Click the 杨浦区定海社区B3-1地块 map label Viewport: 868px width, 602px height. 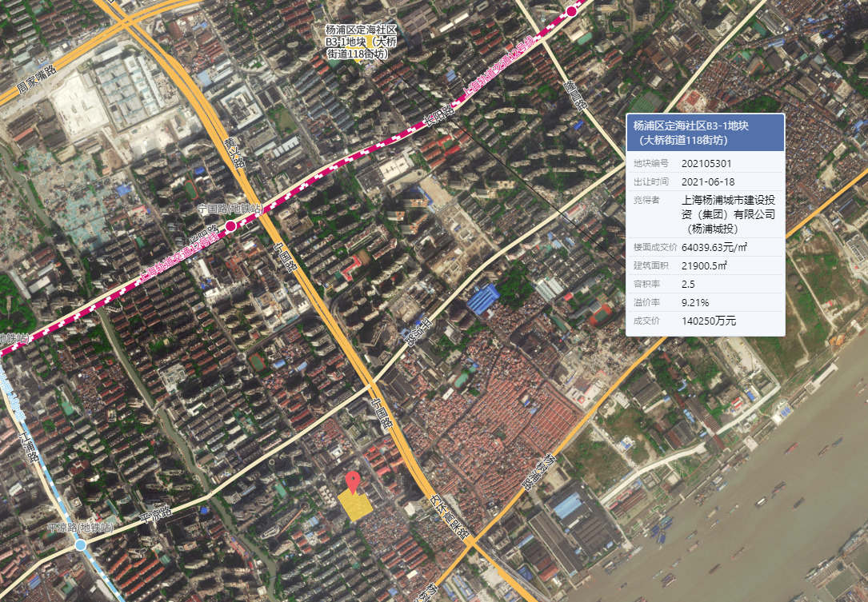click(361, 42)
